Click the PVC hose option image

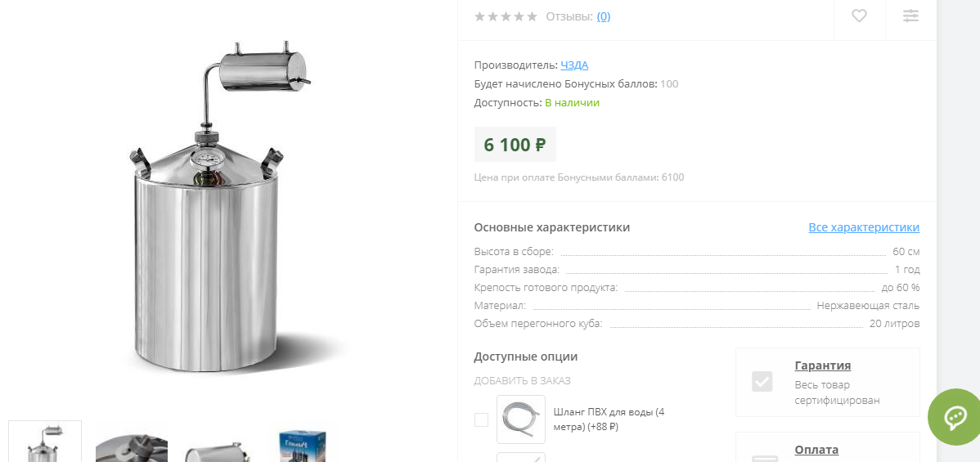point(520,419)
